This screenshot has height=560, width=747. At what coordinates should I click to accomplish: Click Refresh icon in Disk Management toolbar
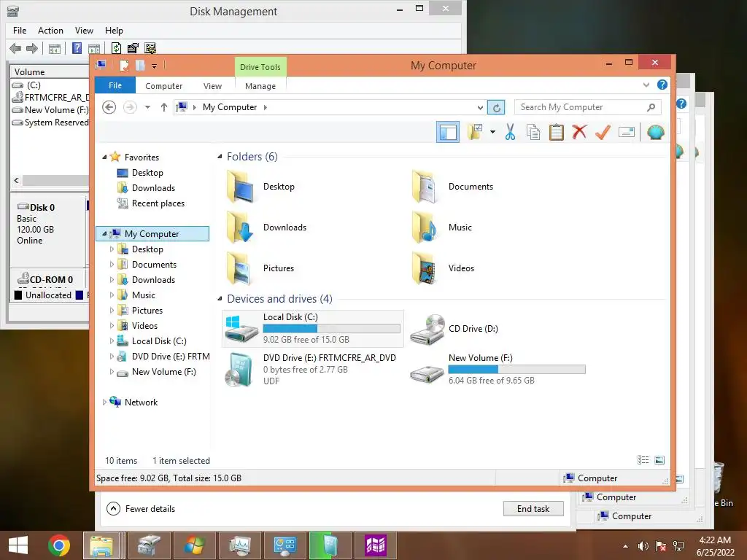coord(116,48)
